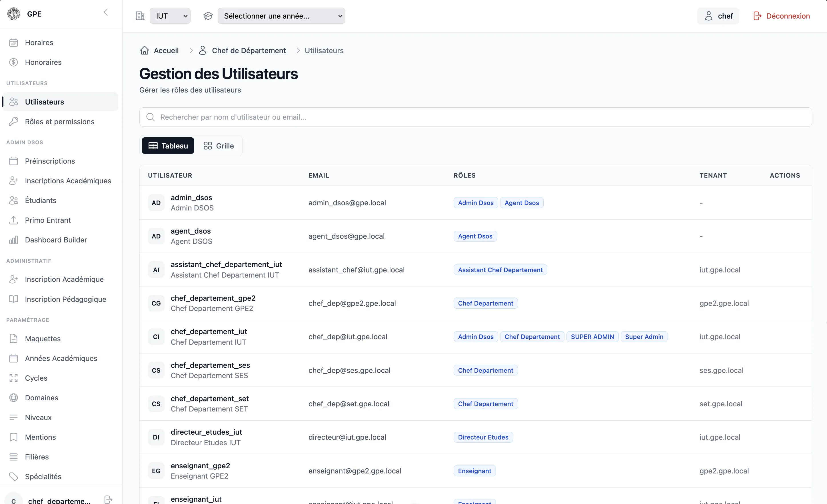Viewport: 827px width, 504px height.
Task: Open the IUT tenant dropdown
Action: (x=170, y=16)
